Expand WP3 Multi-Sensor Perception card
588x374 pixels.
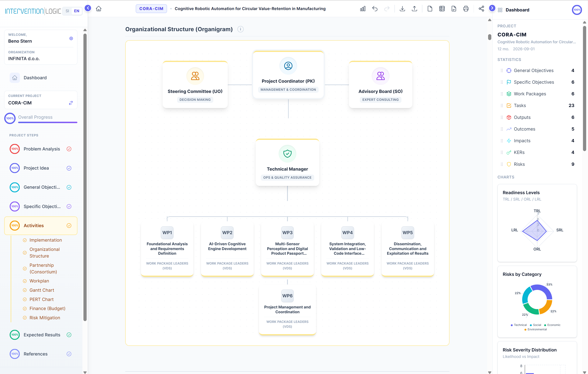tap(287, 249)
